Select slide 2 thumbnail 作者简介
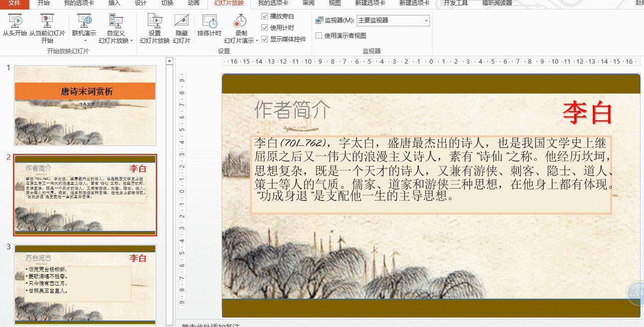Screen dimensions: 644x327 [85, 195]
